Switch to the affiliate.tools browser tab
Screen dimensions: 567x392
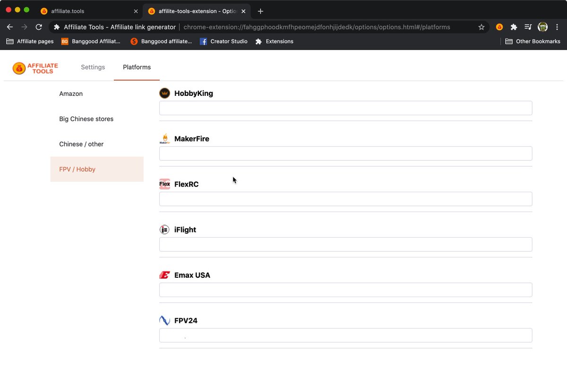88,11
